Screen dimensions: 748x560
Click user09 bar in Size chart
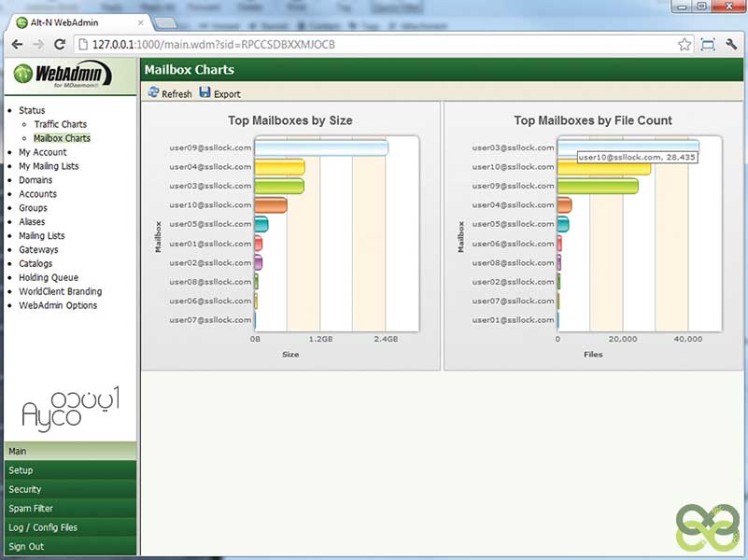pos(320,148)
